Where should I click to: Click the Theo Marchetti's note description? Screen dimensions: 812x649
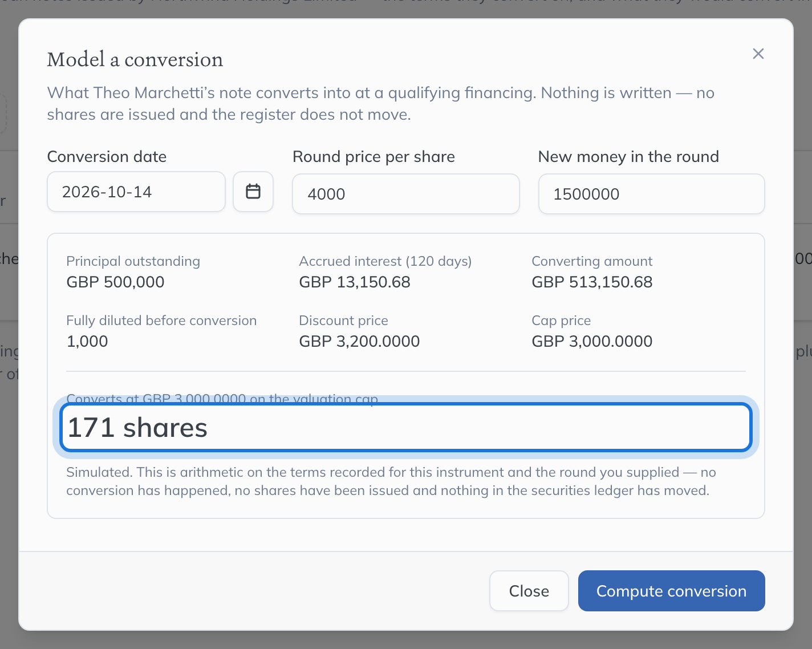click(x=380, y=104)
